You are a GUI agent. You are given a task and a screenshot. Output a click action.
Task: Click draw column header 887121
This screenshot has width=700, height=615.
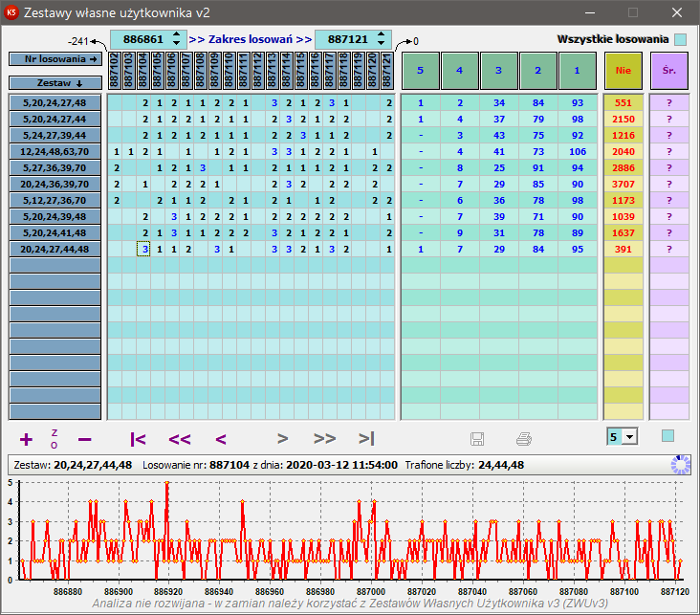click(x=387, y=71)
